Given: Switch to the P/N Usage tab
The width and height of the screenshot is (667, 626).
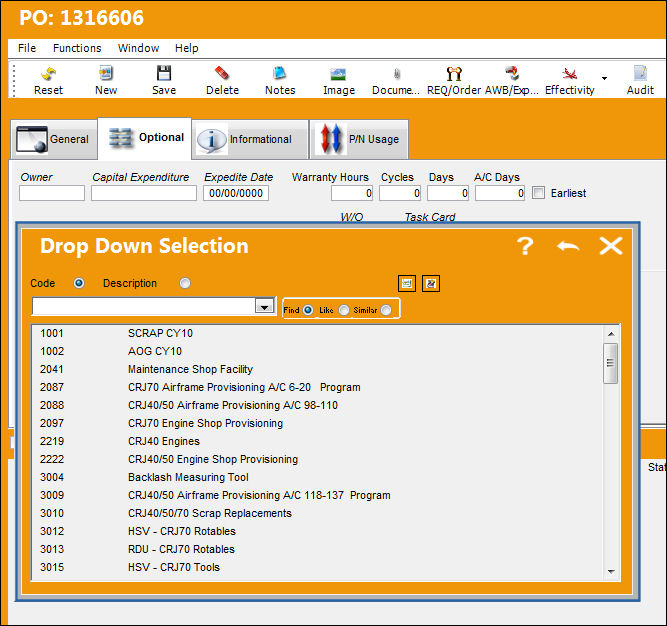Looking at the screenshot, I should (x=359, y=139).
